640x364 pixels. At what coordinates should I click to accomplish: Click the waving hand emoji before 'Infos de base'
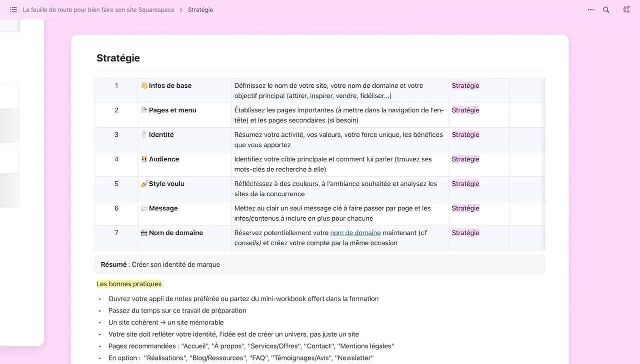tap(144, 85)
